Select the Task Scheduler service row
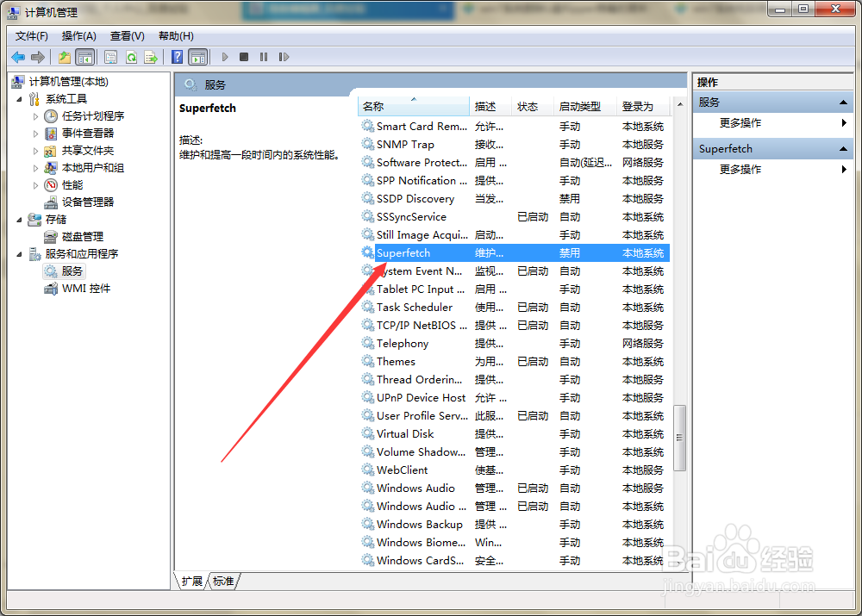The width and height of the screenshot is (862, 616). coord(515,308)
